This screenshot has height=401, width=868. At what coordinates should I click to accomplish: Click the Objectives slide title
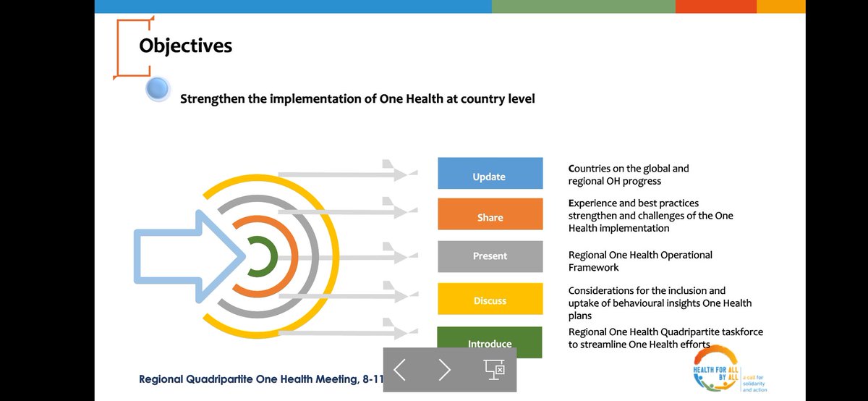[186, 46]
